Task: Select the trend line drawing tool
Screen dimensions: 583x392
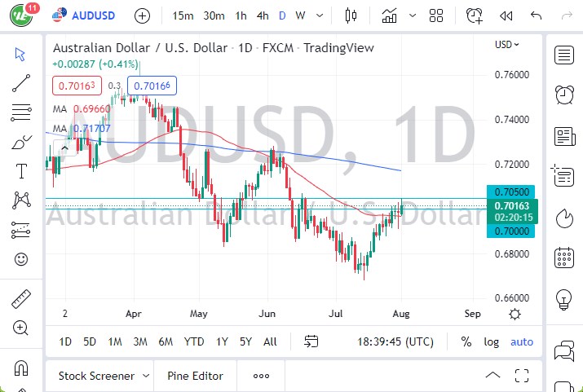Action: 21,82
